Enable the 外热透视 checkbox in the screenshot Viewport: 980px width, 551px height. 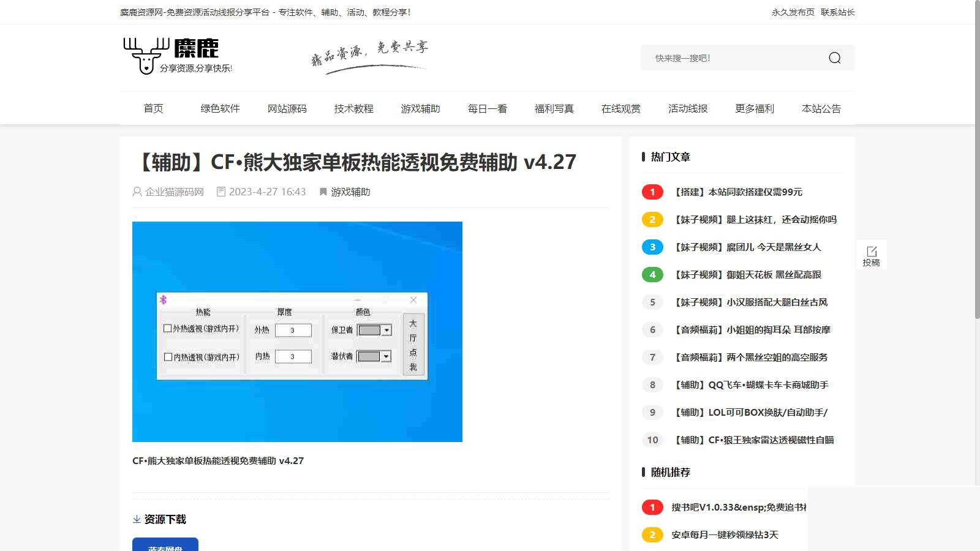click(167, 329)
